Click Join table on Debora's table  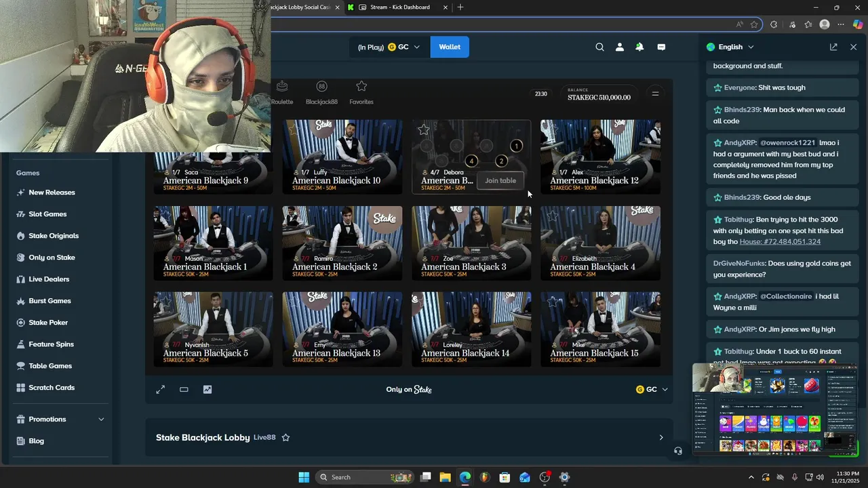tap(500, 180)
